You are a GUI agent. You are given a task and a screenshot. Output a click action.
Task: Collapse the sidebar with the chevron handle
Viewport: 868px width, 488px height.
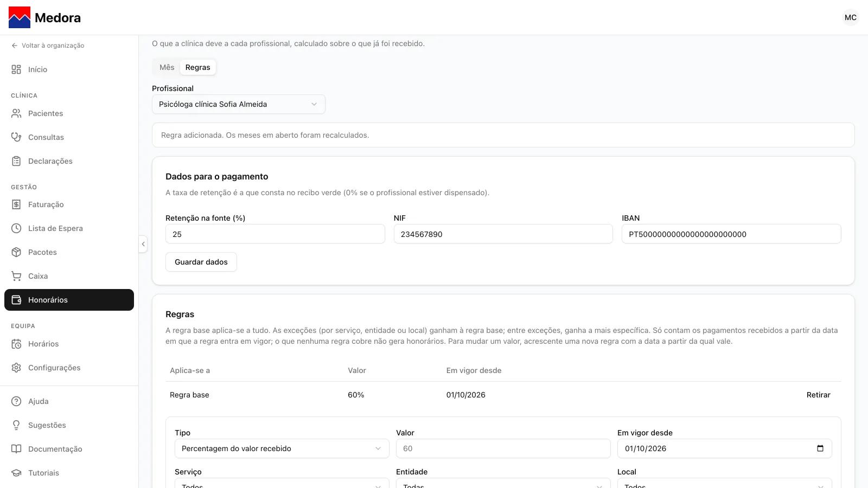pos(143,244)
